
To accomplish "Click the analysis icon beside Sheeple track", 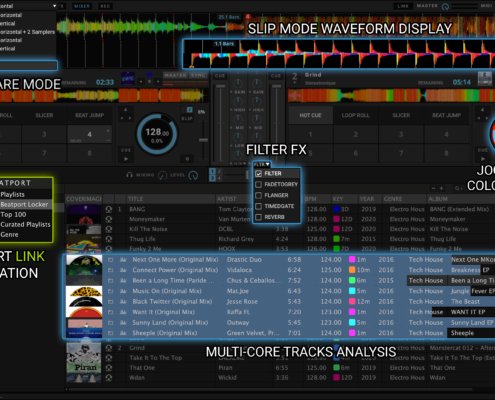I will tap(123, 333).
